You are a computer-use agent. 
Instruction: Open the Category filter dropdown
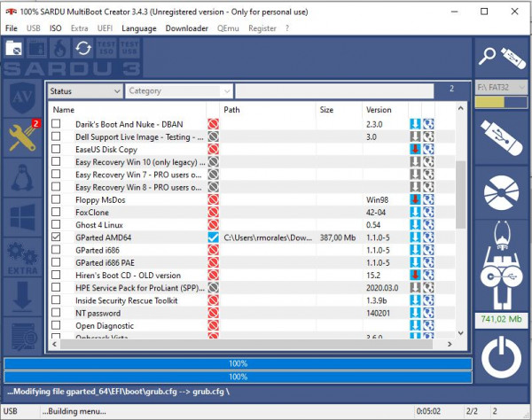pos(179,91)
